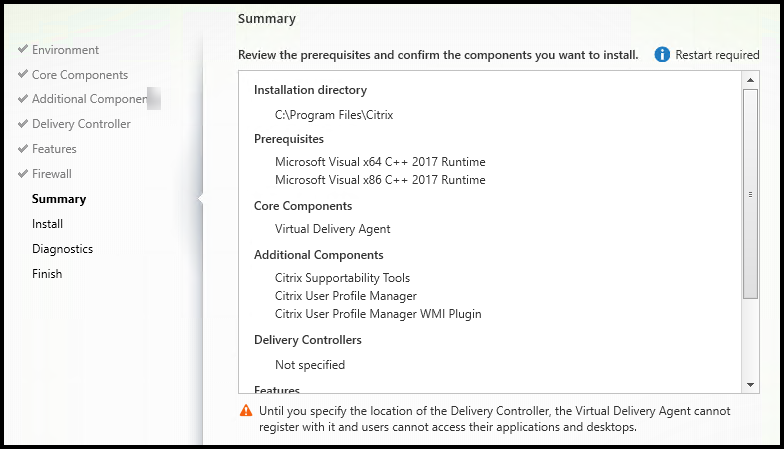784x449 pixels.
Task: Go to the Environment step
Action: [x=65, y=50]
